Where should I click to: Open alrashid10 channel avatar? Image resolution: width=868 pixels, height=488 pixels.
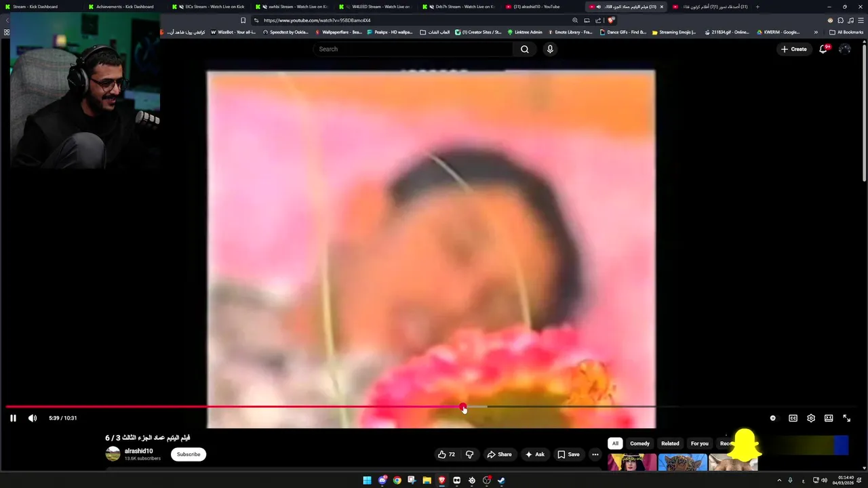click(x=113, y=454)
